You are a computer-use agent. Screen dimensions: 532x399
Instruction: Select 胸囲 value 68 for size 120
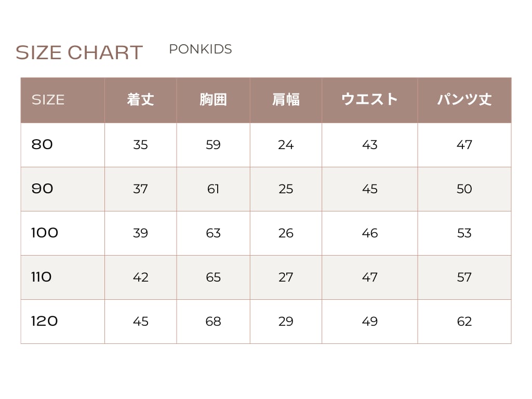[x=213, y=322]
